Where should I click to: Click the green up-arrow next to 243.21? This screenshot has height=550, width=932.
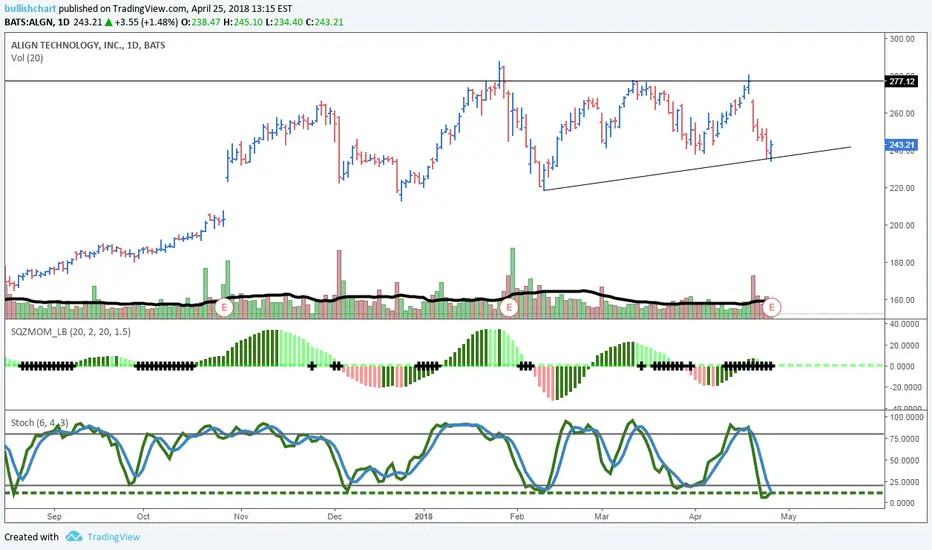(109, 22)
